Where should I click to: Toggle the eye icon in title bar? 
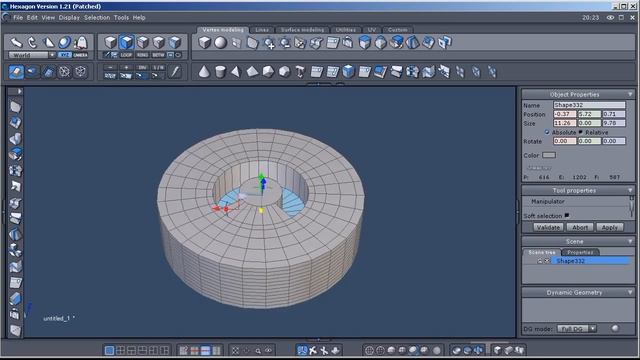610,18
